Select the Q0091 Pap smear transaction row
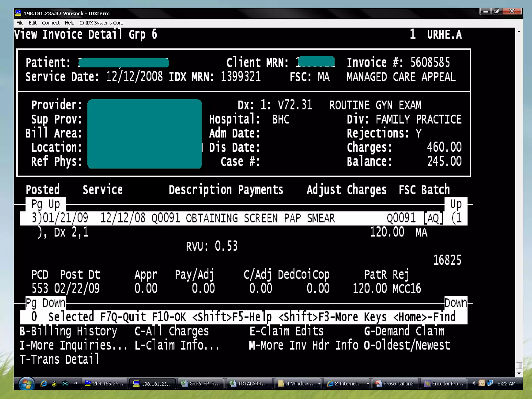Viewport: 532px width, 399px height. [x=234, y=218]
